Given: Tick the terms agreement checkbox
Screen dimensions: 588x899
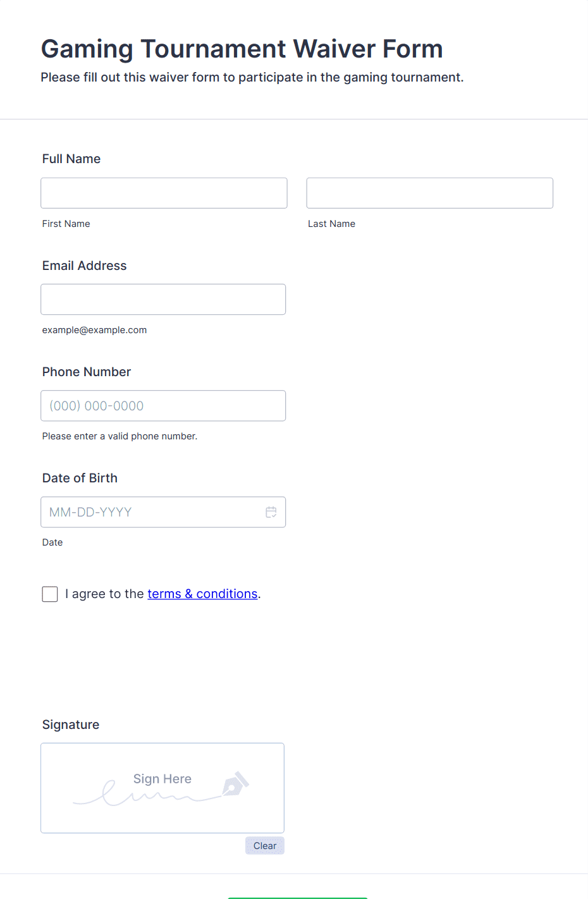Looking at the screenshot, I should pos(50,594).
